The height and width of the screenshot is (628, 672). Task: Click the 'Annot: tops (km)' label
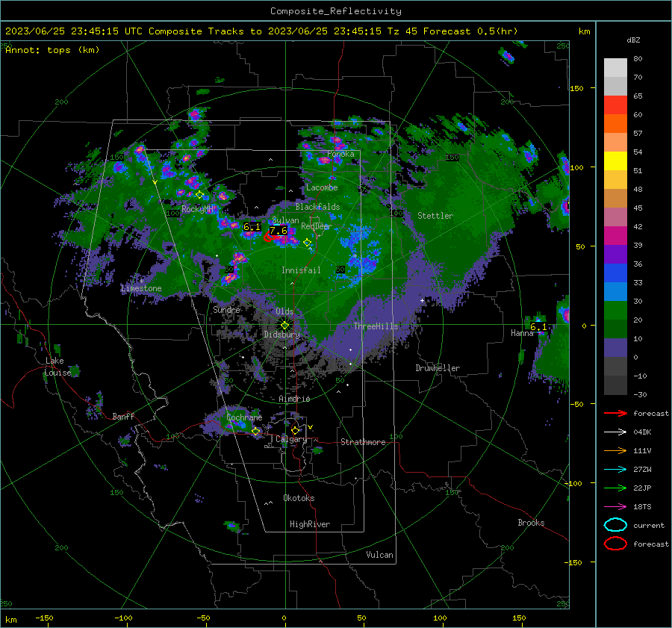pyautogui.click(x=52, y=50)
